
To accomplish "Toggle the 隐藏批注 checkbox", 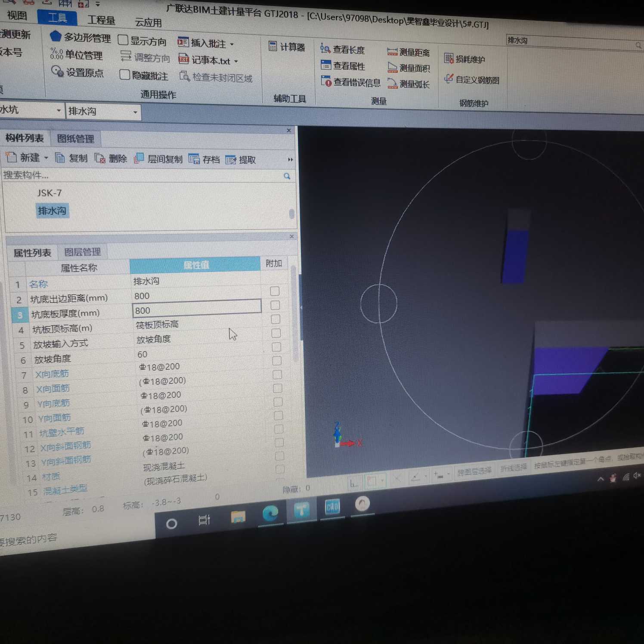I will tap(125, 74).
